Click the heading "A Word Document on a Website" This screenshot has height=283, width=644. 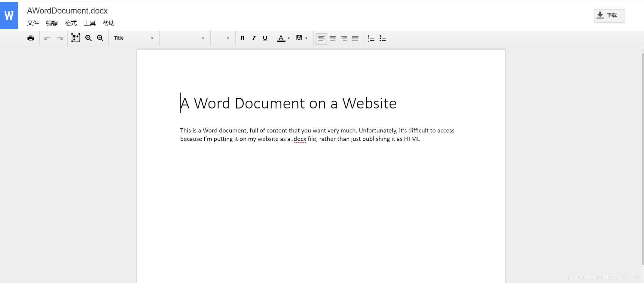coord(288,103)
